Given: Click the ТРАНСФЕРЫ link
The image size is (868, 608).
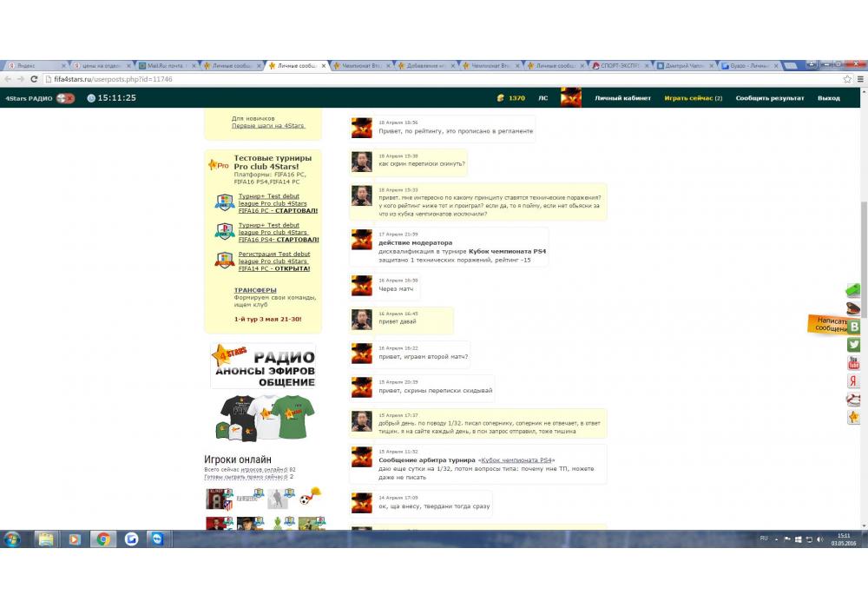Looking at the screenshot, I should [255, 290].
